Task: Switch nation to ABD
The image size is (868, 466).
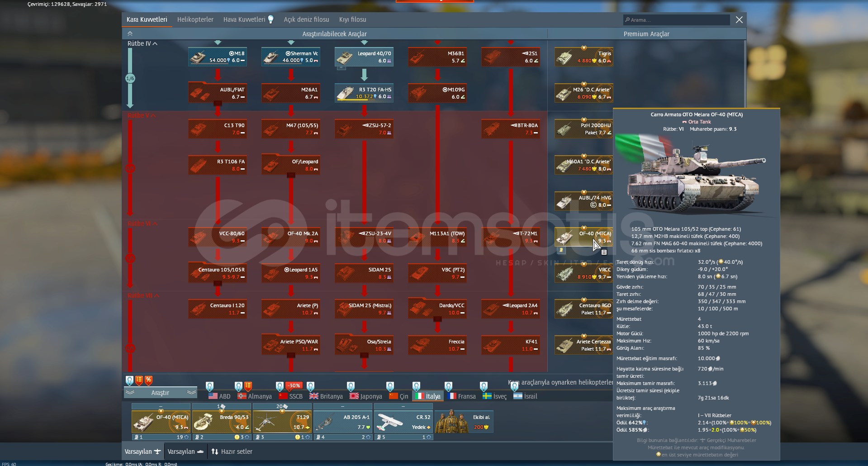Action: (219, 396)
